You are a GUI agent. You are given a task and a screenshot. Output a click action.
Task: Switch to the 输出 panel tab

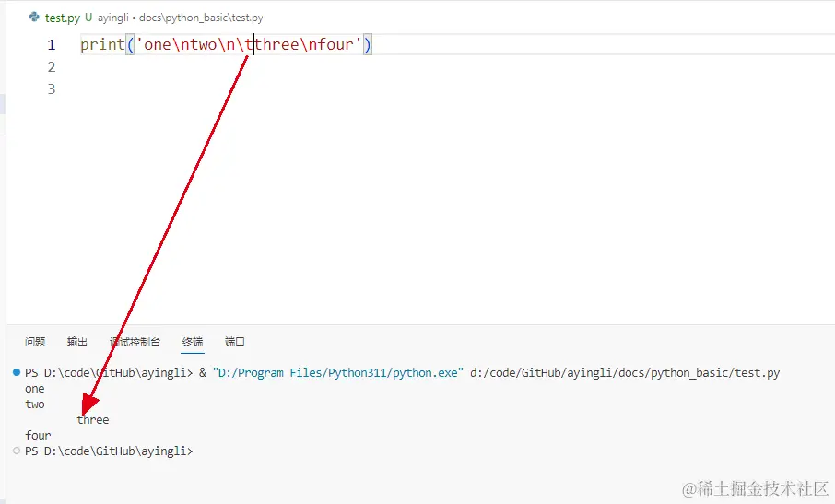click(77, 342)
